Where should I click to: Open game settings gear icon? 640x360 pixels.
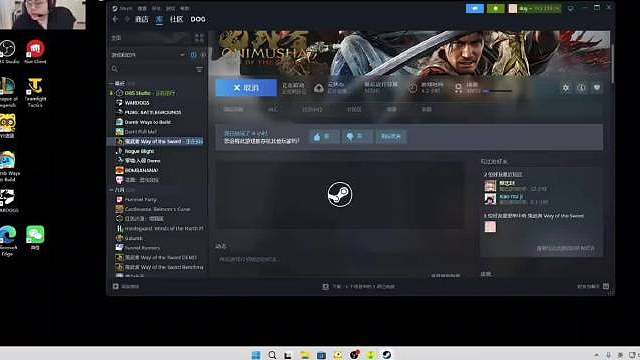[x=566, y=88]
